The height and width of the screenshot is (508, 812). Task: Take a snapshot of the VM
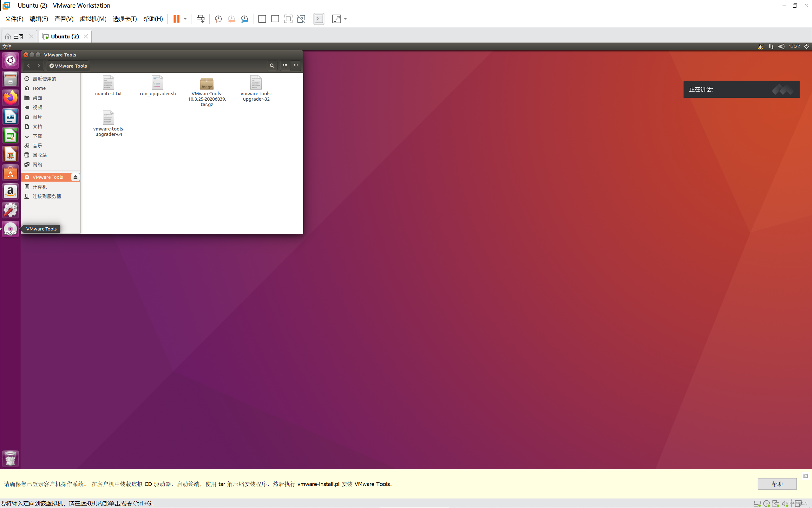218,19
